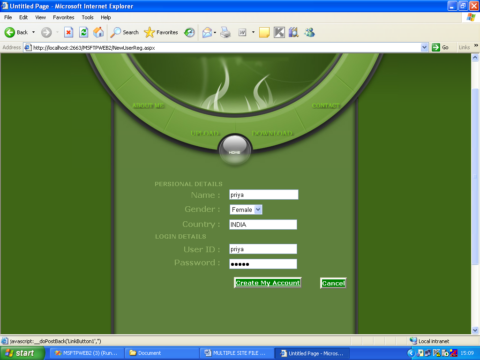The image size is (480, 360).
Task: Open the Windows Start button
Action: coord(22,353)
